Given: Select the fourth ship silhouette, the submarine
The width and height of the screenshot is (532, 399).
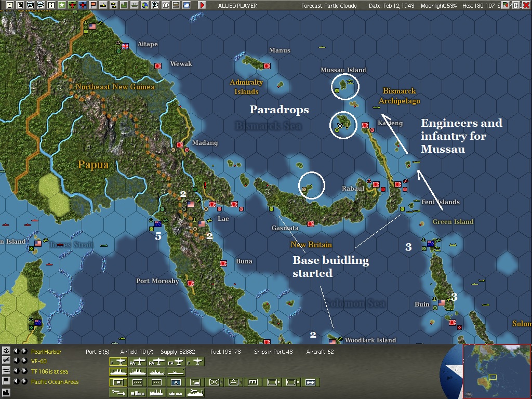Looking at the screenshot, I should [176, 372].
